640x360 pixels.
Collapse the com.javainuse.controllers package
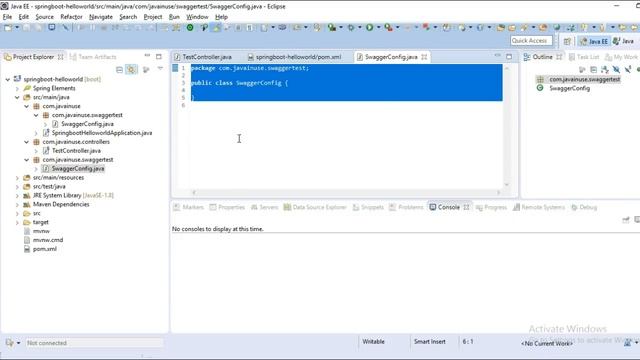27,142
